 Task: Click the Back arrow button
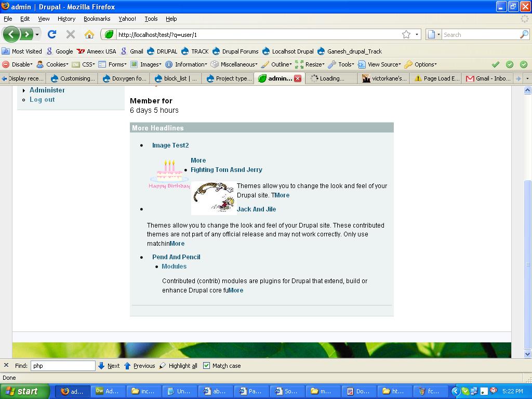tap(11, 34)
